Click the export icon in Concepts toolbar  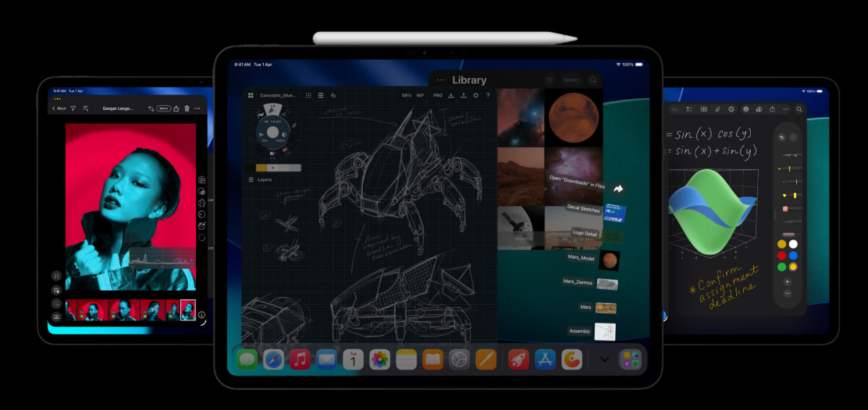(x=464, y=96)
